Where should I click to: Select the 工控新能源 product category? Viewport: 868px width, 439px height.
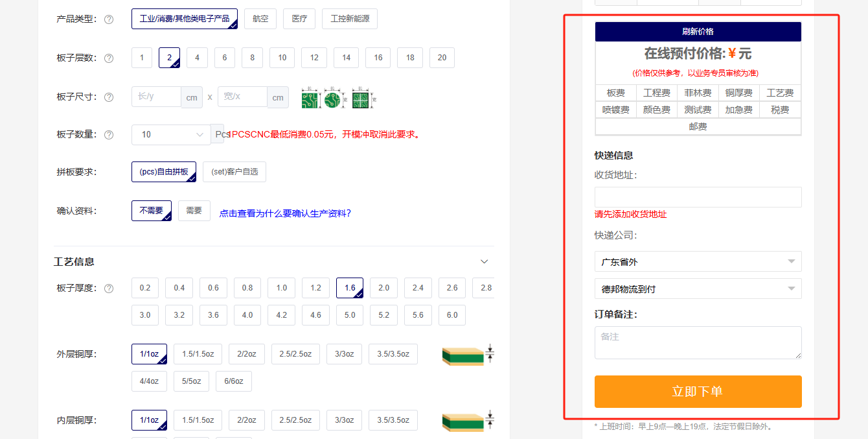349,19
